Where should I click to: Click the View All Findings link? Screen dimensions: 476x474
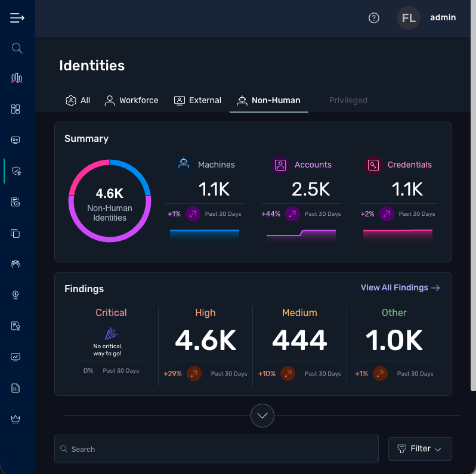pyautogui.click(x=400, y=288)
